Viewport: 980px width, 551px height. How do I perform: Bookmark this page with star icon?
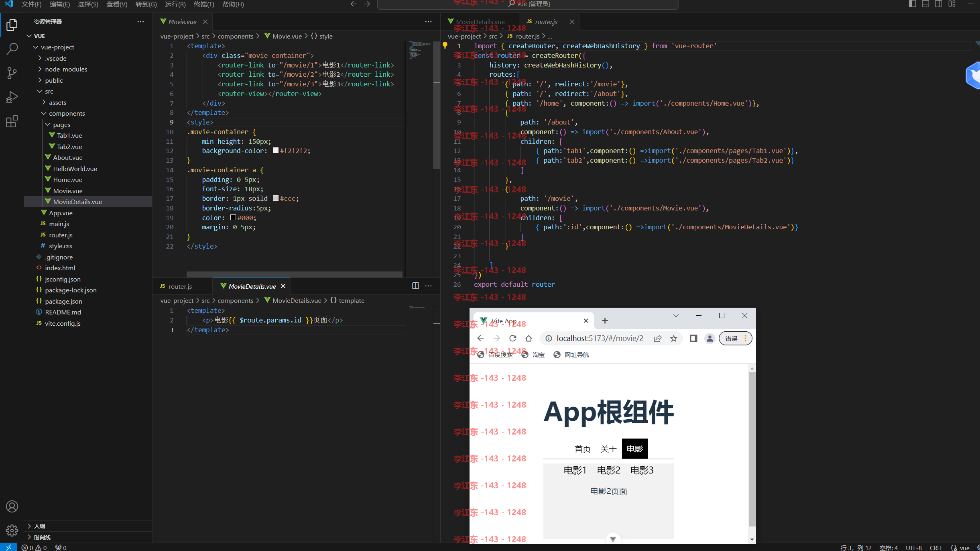point(673,338)
